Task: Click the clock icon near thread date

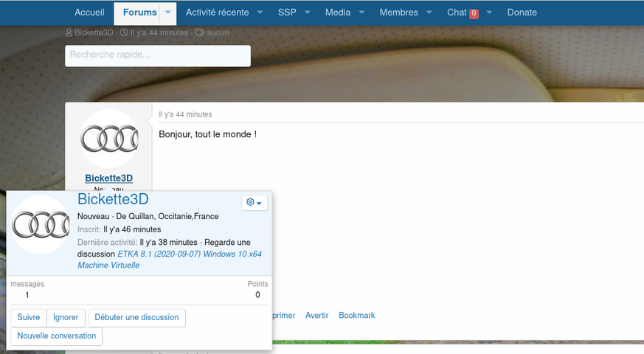Action: pyautogui.click(x=124, y=32)
